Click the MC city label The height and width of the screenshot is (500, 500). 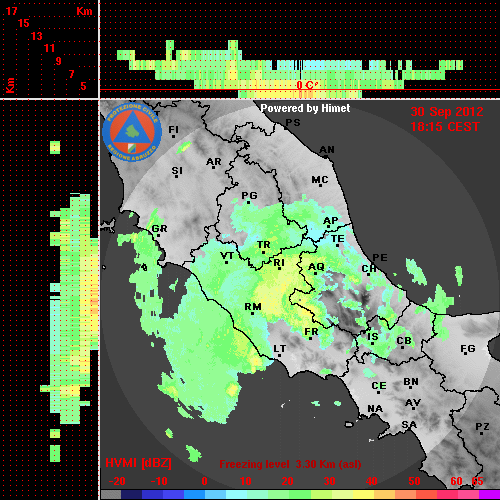click(x=320, y=180)
